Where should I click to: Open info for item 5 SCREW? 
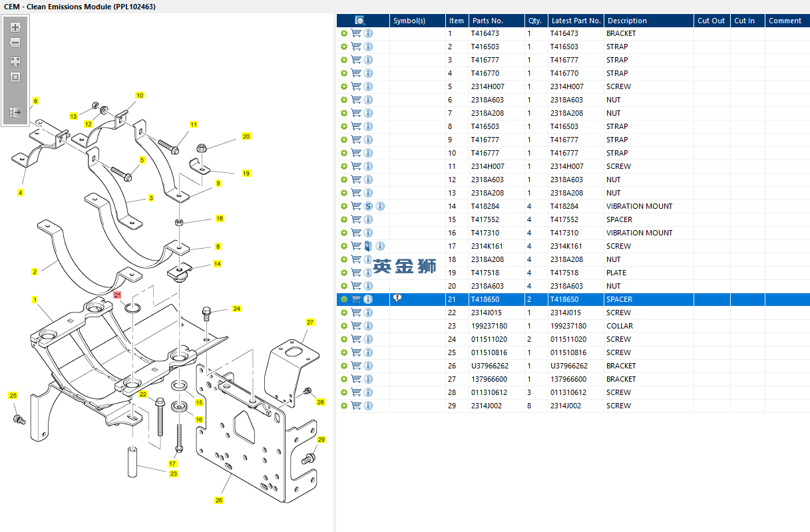tap(368, 86)
